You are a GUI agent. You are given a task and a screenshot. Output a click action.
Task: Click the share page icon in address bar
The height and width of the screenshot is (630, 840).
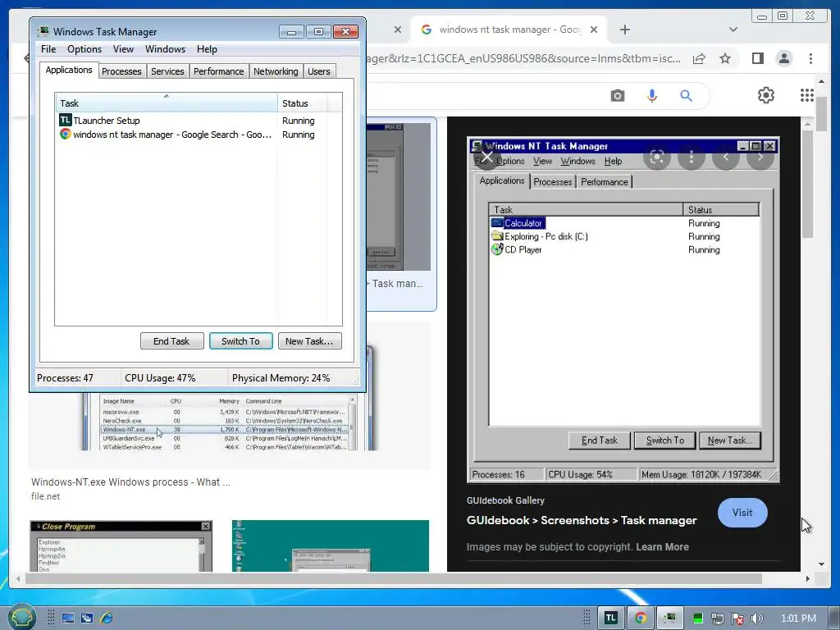click(699, 58)
